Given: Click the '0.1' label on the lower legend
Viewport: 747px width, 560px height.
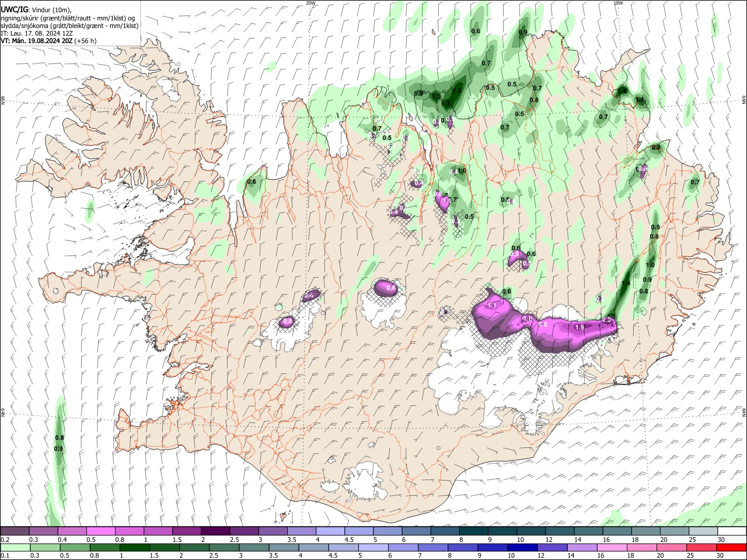Looking at the screenshot, I should point(5,555).
